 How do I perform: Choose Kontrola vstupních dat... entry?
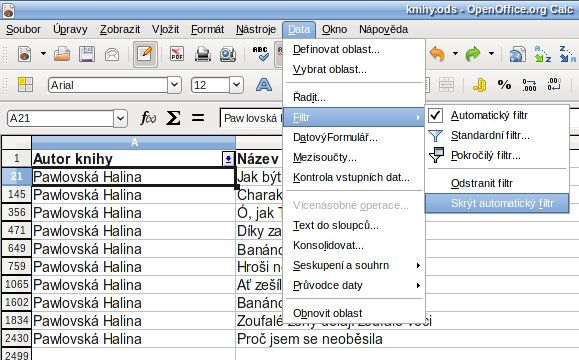point(354,178)
